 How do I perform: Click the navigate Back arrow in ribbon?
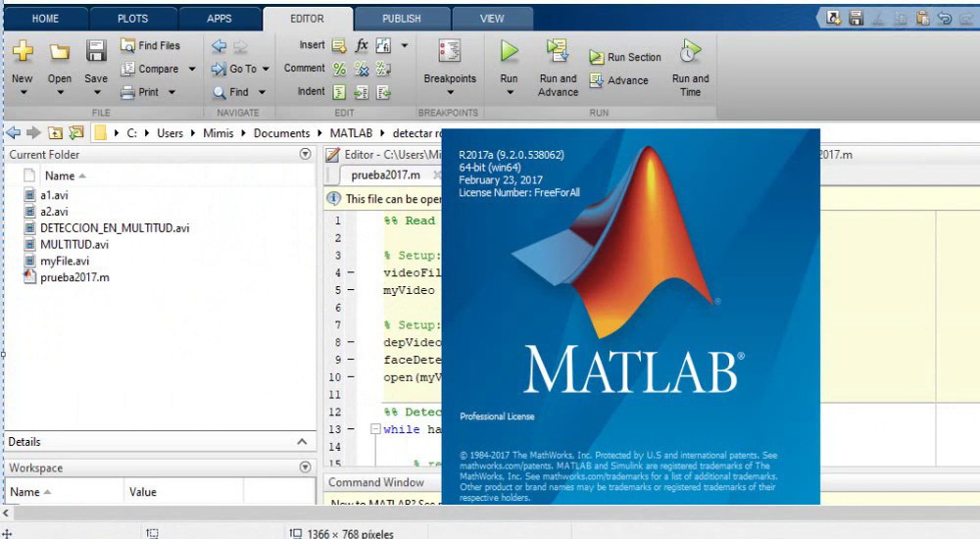219,46
